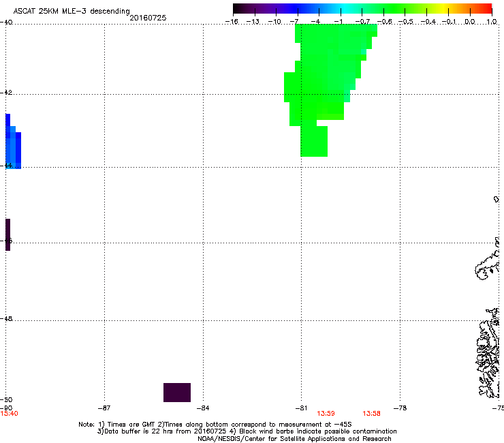504x443 pixels.
Task: Click the colorbar label '-4'
Action: [315, 22]
